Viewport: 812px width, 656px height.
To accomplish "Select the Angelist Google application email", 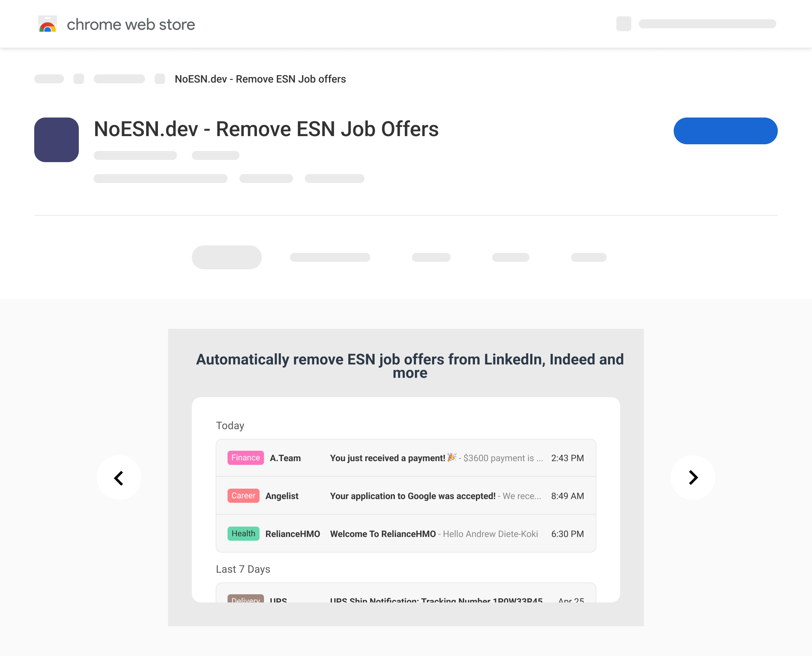I will tap(406, 495).
